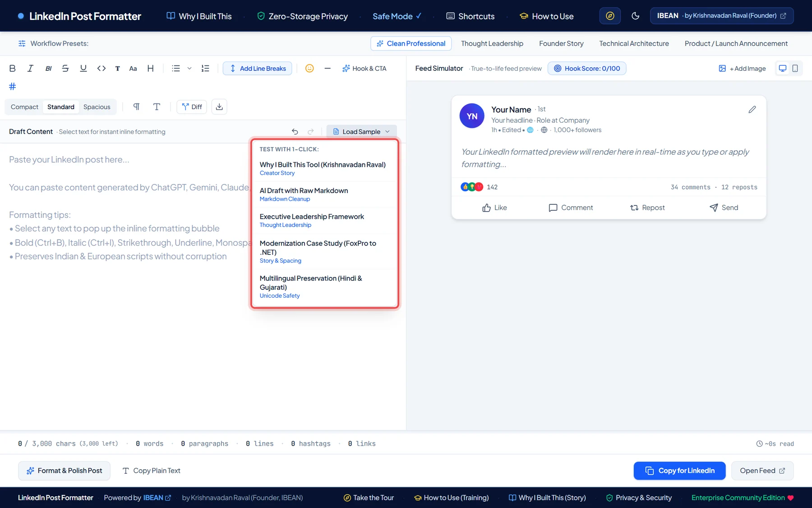Open the Load Sample dropdown

(361, 132)
